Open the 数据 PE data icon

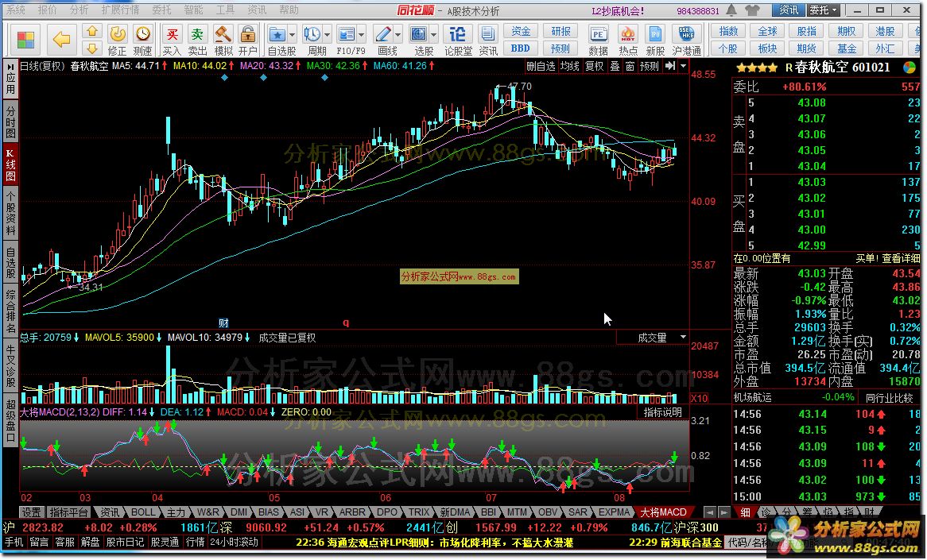[x=599, y=33]
